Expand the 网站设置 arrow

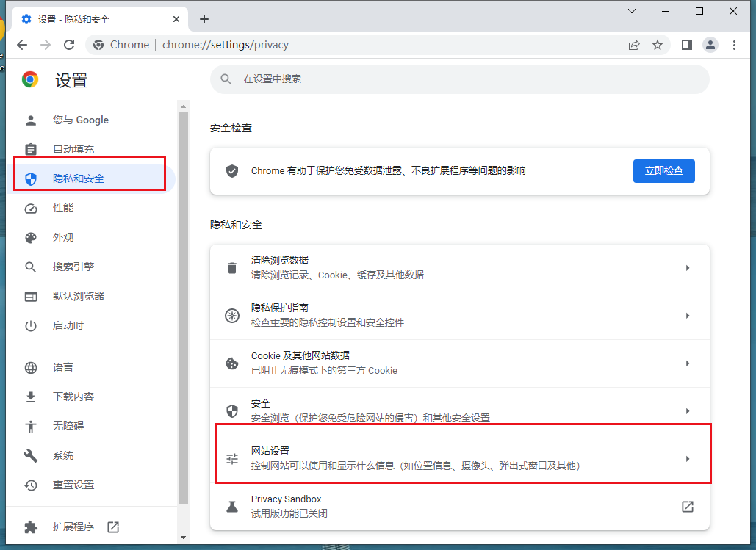pos(688,458)
